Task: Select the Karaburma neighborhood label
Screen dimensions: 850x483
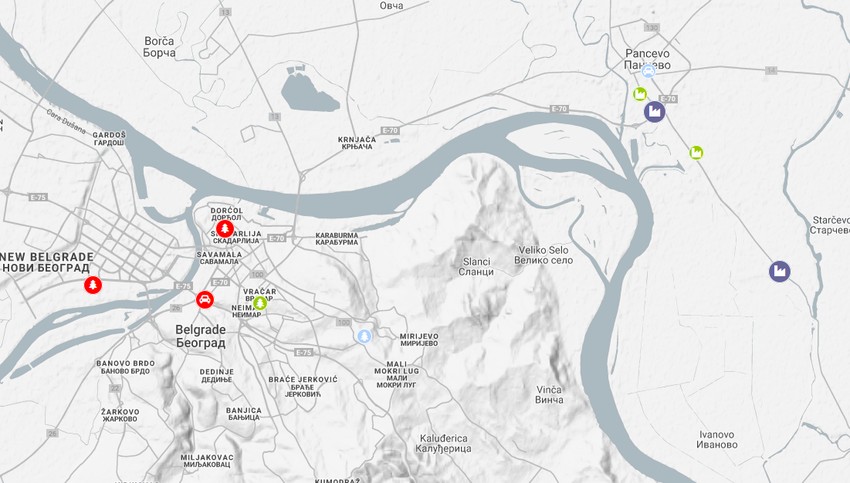Action: pyautogui.click(x=337, y=239)
